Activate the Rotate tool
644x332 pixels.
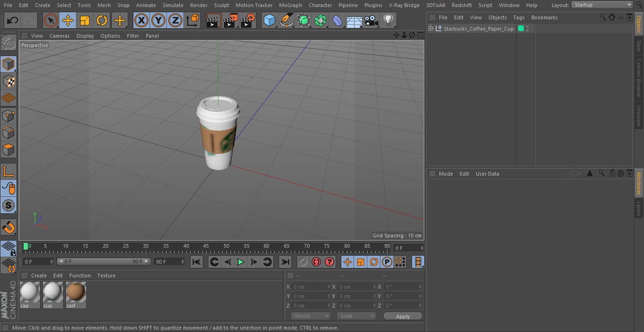pyautogui.click(x=102, y=20)
